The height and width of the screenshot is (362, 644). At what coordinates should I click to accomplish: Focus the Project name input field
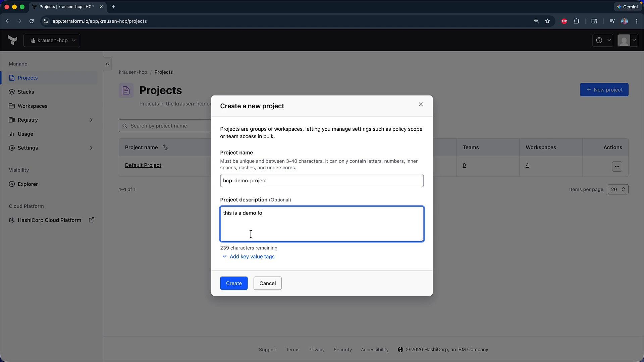322,181
